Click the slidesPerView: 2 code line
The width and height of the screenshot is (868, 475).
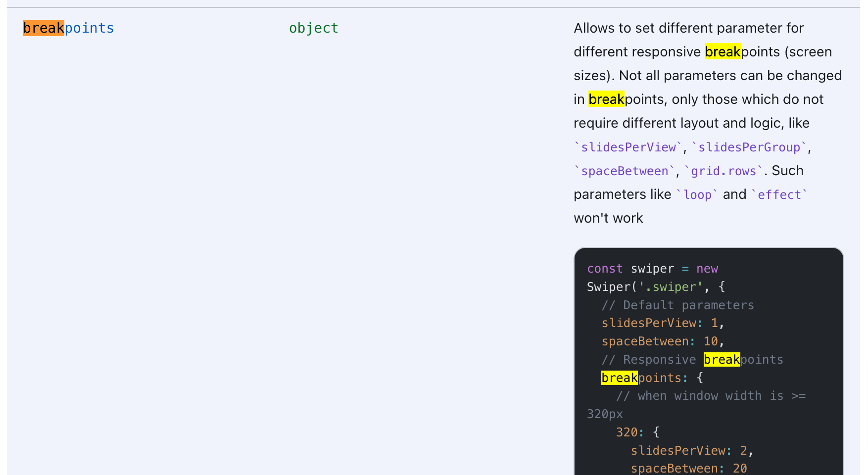[691, 451]
